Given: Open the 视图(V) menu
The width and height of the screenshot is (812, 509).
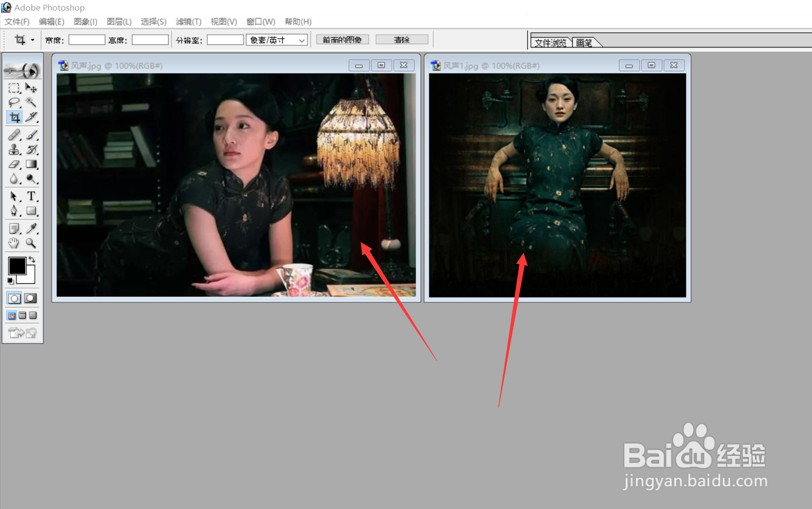Looking at the screenshot, I should click(x=224, y=22).
